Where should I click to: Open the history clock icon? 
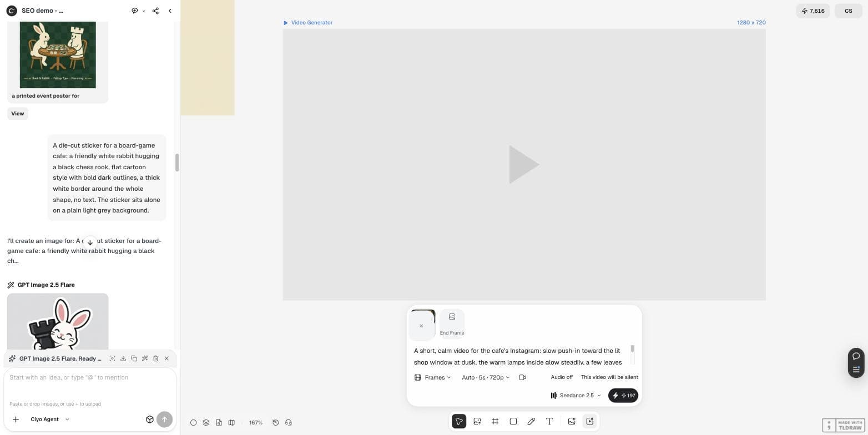pyautogui.click(x=276, y=422)
